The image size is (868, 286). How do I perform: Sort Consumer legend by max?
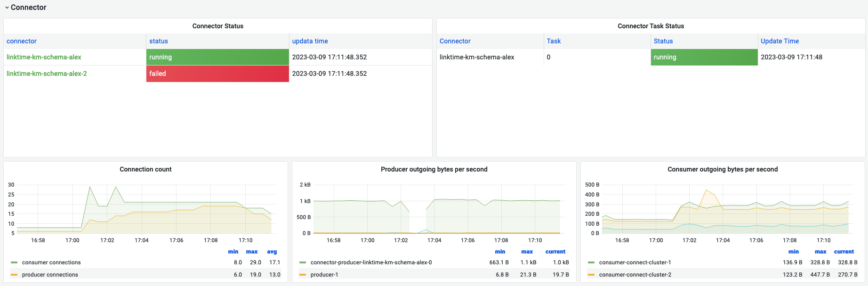(820, 252)
